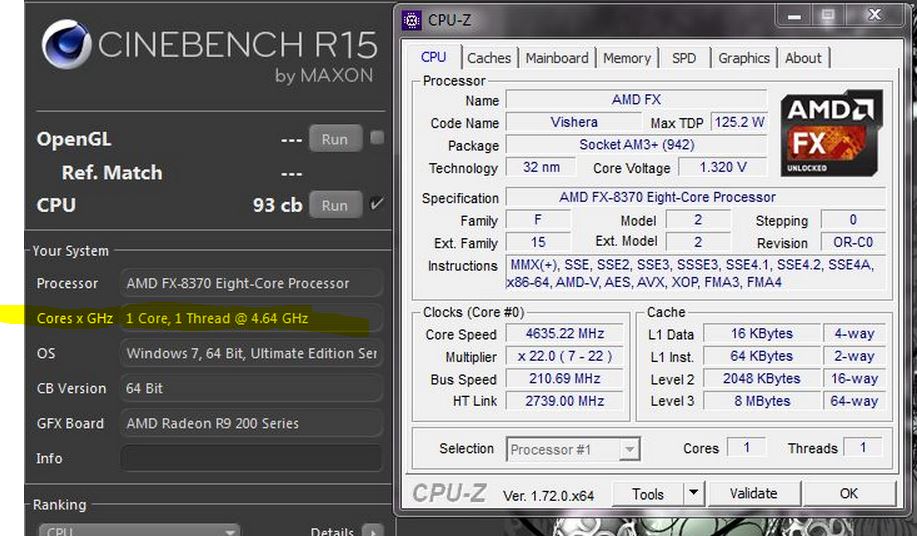The width and height of the screenshot is (917, 536).
Task: Click the Socket AM3+ (942) package value
Action: pyautogui.click(x=636, y=144)
